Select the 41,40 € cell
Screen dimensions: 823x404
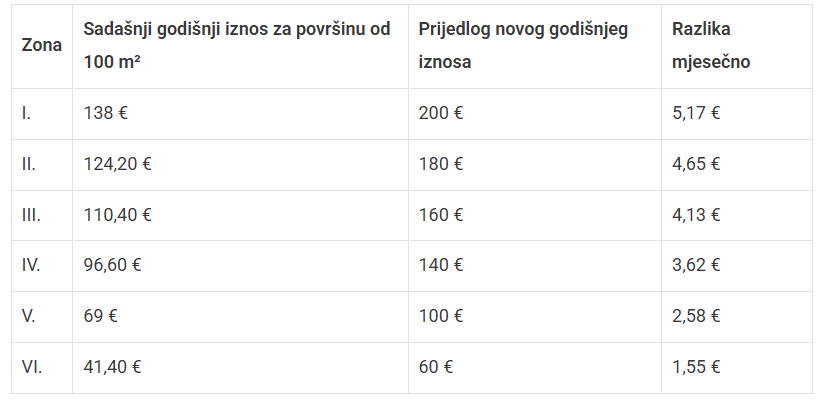pos(113,367)
